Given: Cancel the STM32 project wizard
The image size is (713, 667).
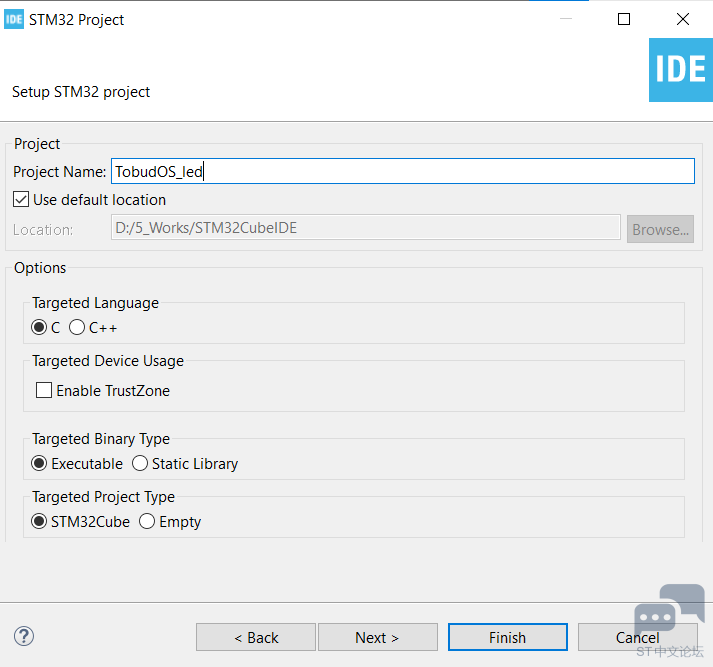Looking at the screenshot, I should click(638, 637).
